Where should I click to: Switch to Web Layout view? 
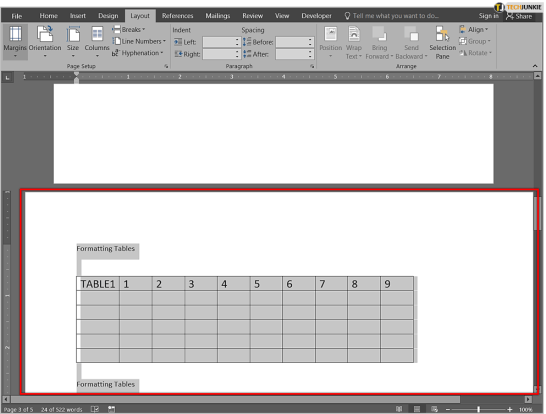click(434, 409)
